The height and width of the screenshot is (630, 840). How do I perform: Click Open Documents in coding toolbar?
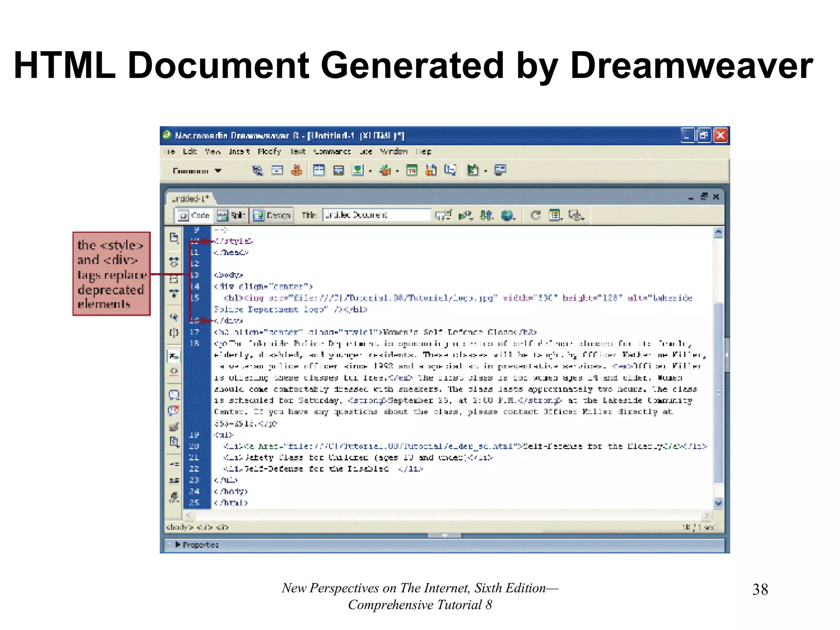click(174, 237)
